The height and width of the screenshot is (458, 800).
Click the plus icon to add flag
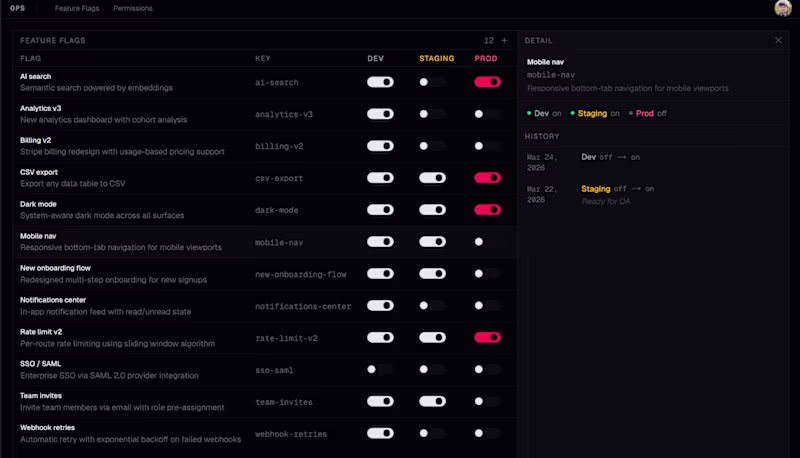[504, 41]
